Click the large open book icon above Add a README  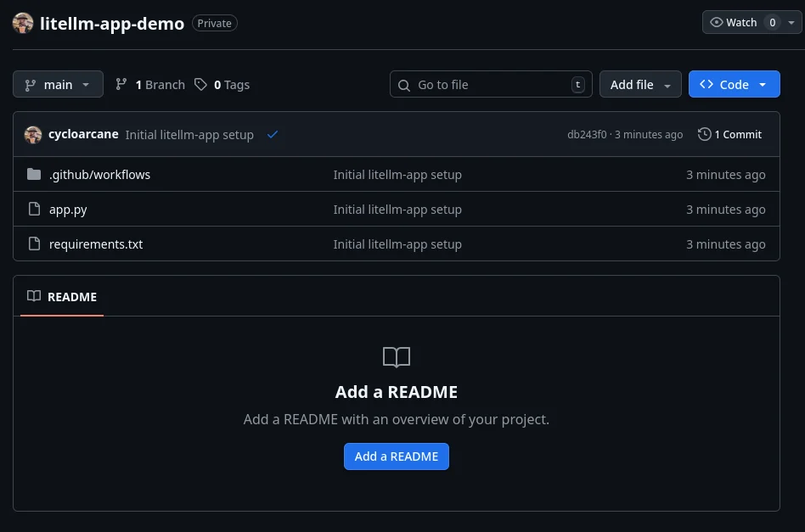(x=397, y=357)
